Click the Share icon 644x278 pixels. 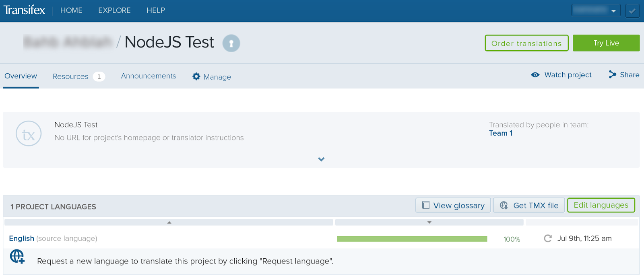pyautogui.click(x=613, y=74)
